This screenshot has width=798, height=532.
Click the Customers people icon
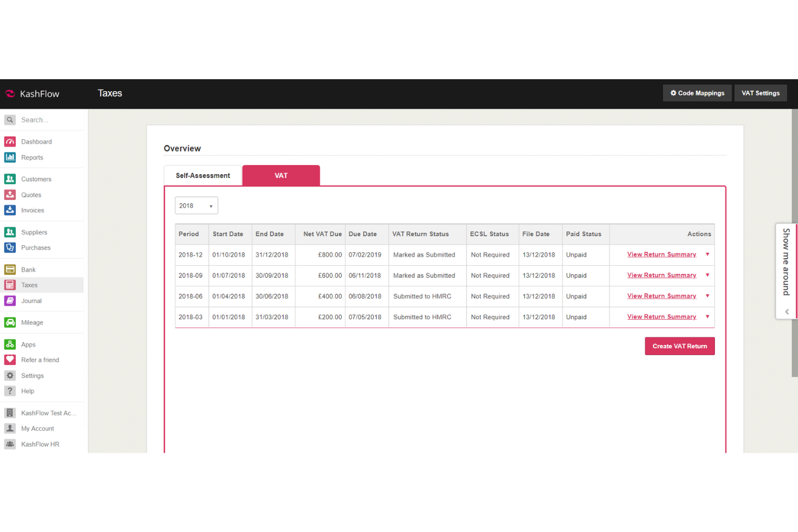click(x=10, y=179)
